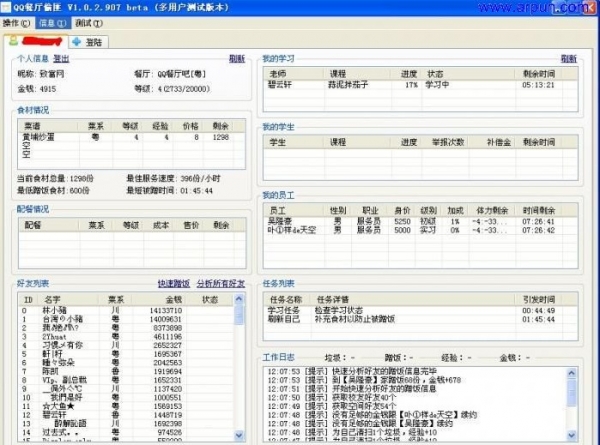Switch to the 登陆 tab
Screen dimensions: 600x445
click(89, 42)
